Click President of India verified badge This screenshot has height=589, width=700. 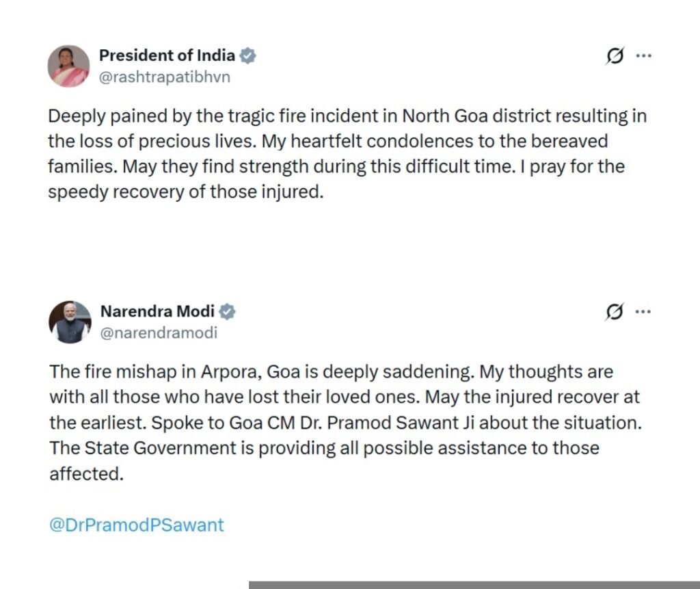(x=247, y=56)
